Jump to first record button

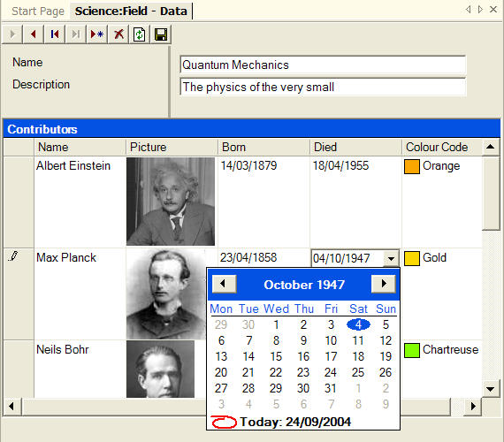(54, 34)
